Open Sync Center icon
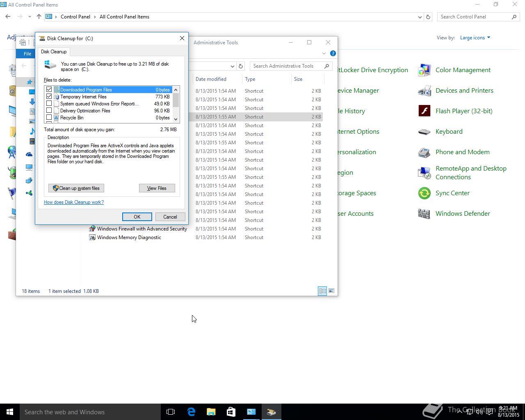The width and height of the screenshot is (525, 420). (x=424, y=193)
